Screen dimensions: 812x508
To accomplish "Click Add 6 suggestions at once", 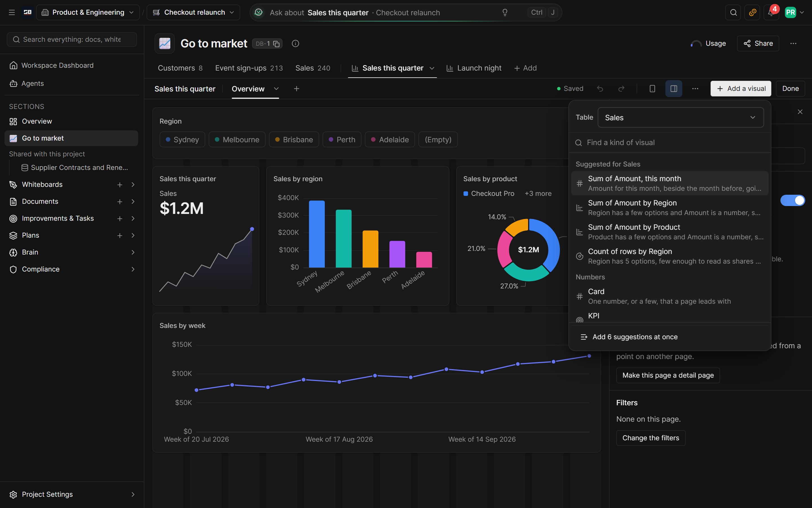I will click(x=670, y=337).
